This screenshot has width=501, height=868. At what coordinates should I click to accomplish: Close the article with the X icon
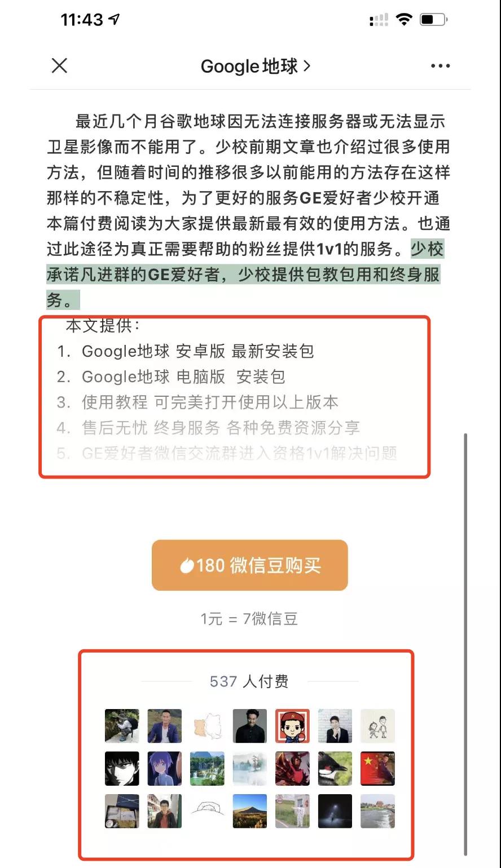point(59,65)
